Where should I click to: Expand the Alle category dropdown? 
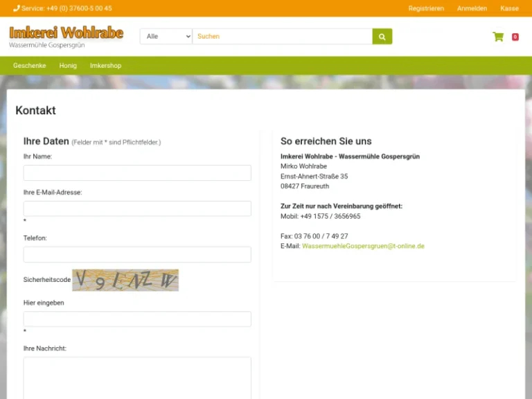coord(166,36)
